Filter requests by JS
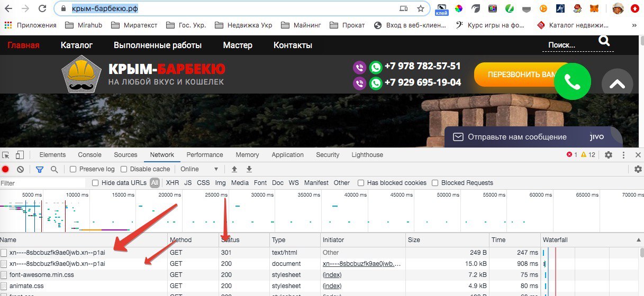 [x=188, y=183]
